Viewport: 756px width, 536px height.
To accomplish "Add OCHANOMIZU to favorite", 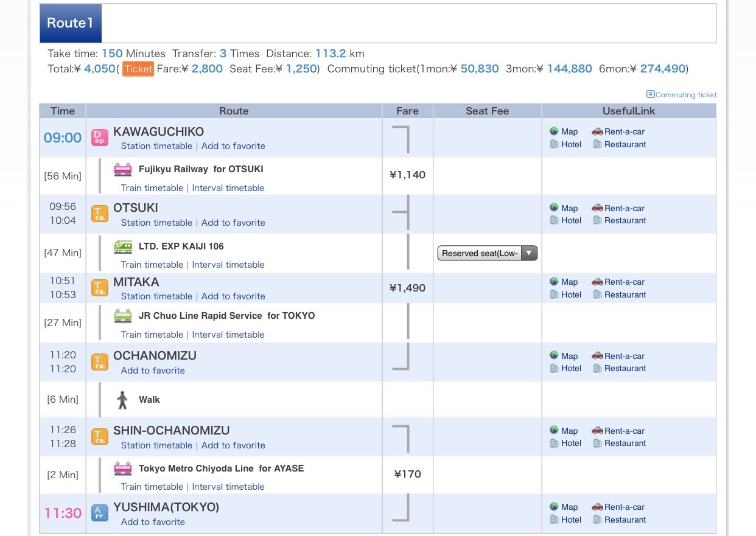I will [153, 371].
